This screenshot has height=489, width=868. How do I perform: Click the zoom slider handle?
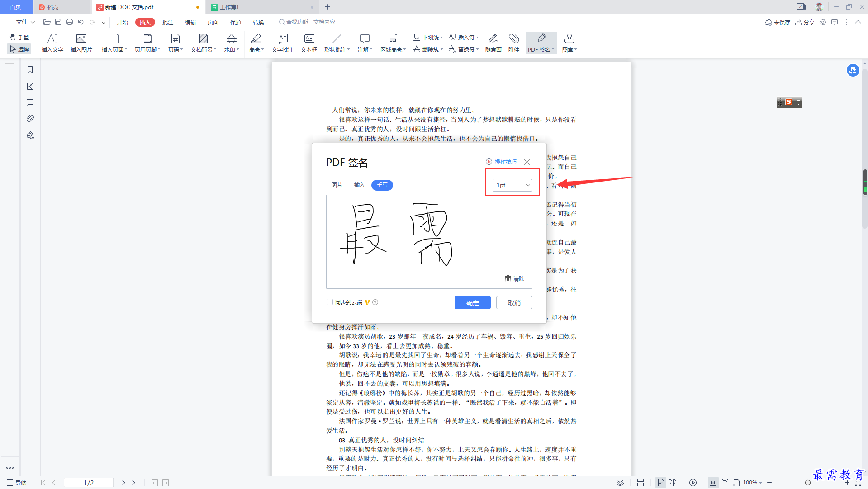coord(807,483)
